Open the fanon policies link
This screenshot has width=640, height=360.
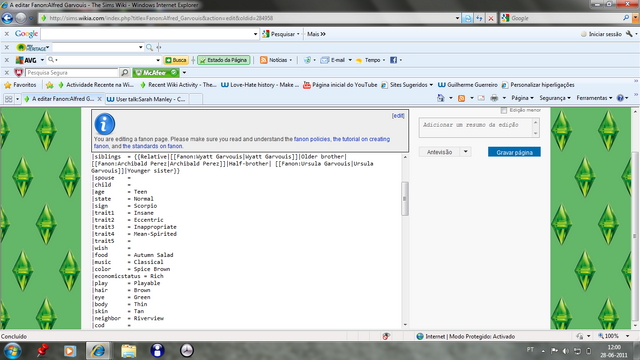[312, 139]
